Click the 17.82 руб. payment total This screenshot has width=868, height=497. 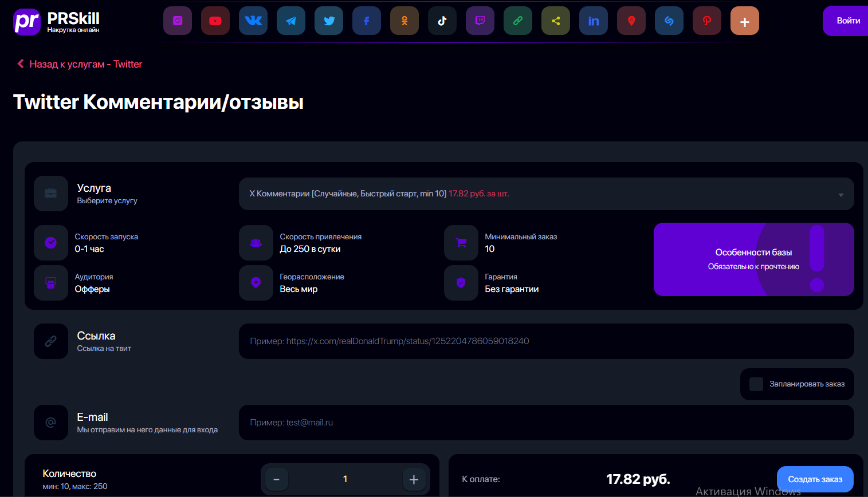(x=638, y=479)
